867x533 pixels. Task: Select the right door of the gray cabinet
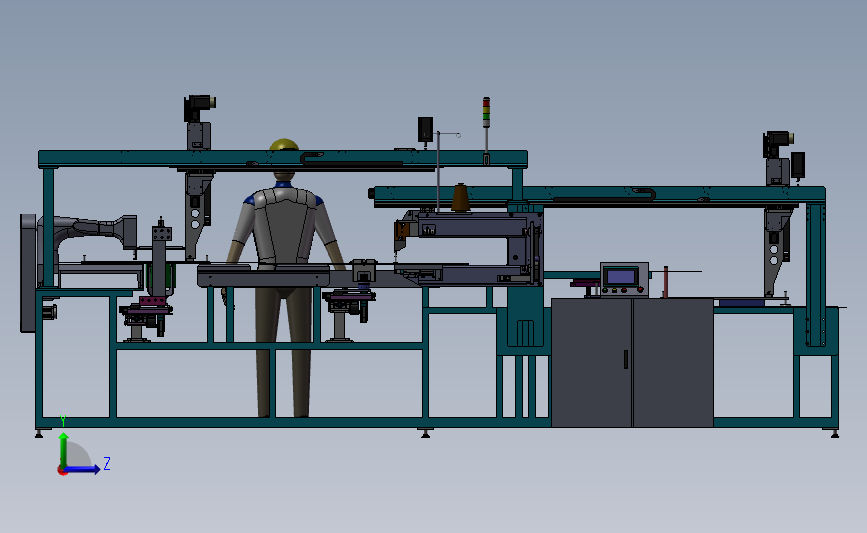pyautogui.click(x=673, y=362)
